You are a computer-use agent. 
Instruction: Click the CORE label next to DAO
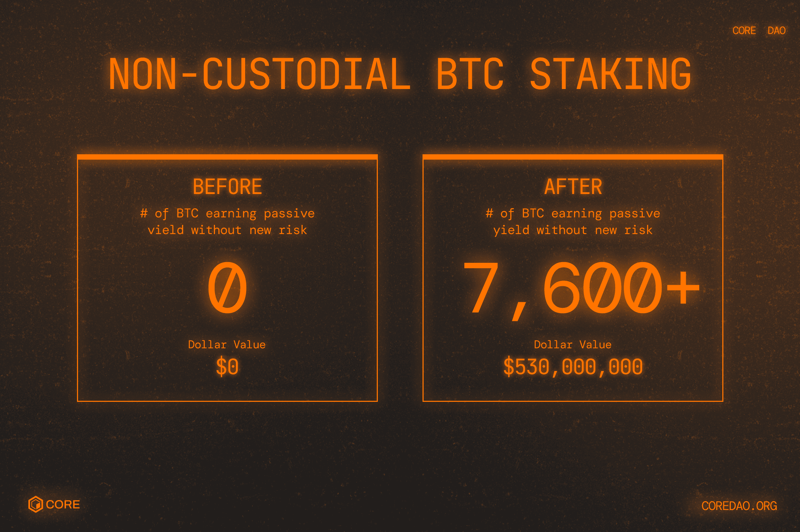744,31
